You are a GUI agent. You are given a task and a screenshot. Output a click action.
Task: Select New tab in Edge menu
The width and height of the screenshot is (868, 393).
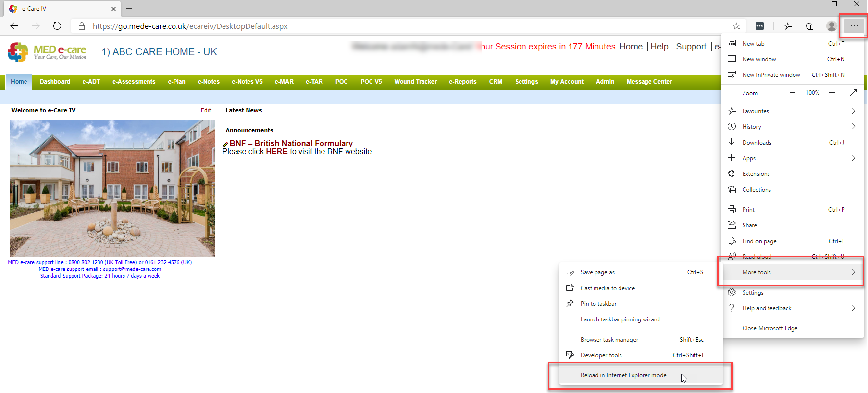coord(793,44)
